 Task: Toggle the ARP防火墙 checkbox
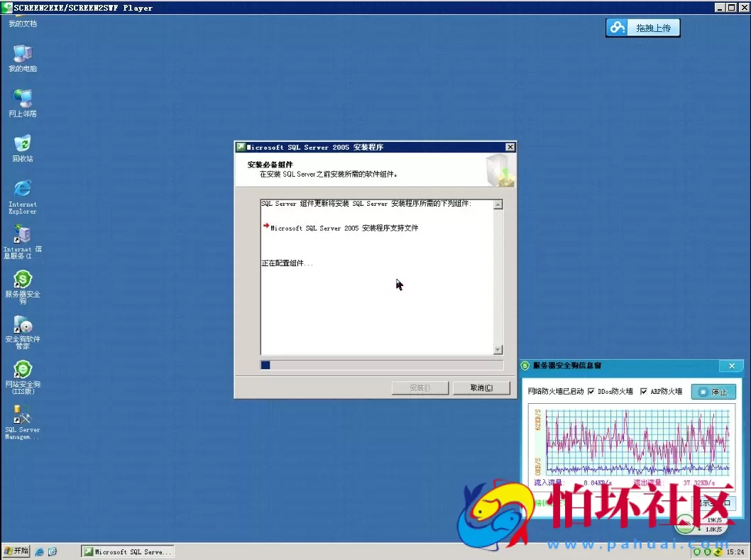click(644, 391)
